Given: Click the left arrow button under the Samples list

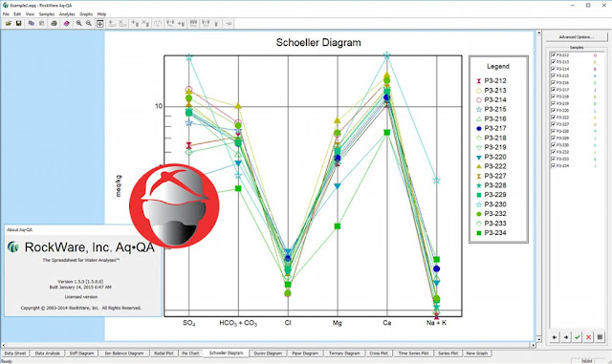Looking at the screenshot, I should tap(555, 337).
